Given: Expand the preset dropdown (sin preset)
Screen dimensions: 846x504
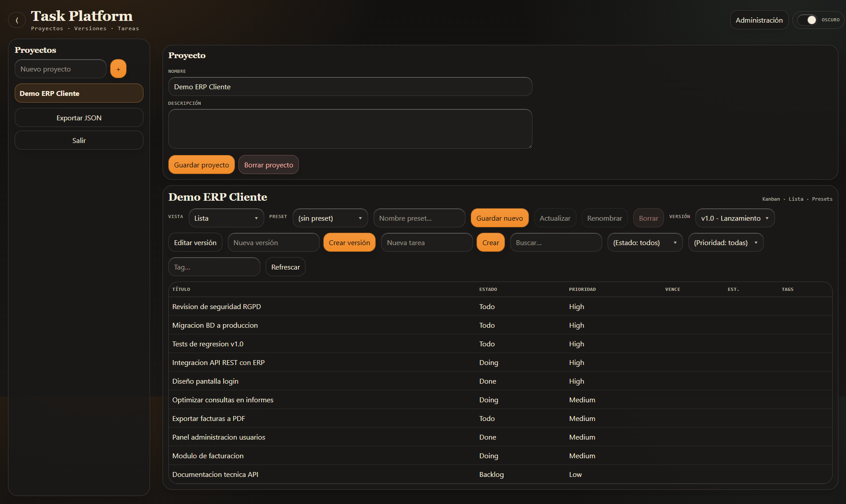Looking at the screenshot, I should pos(330,218).
